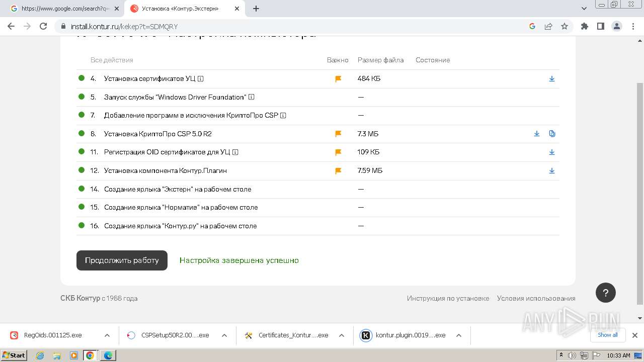Open a new browser tab
The width and height of the screenshot is (644, 362).
(x=256, y=9)
